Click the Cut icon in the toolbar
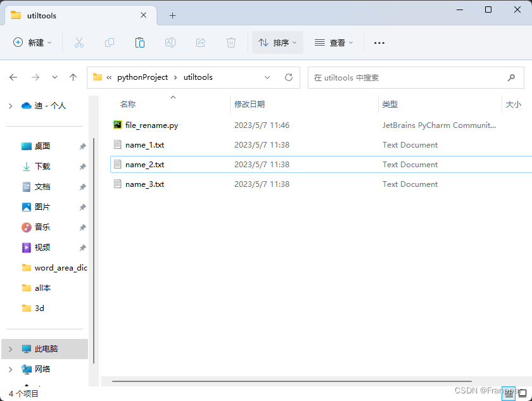Viewport: 532px width, 401px height. [79, 42]
